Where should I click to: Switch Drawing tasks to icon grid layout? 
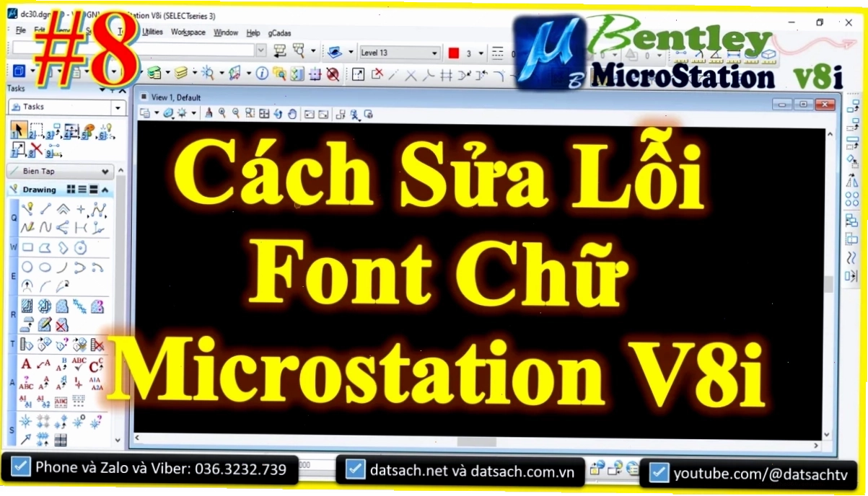pos(71,190)
